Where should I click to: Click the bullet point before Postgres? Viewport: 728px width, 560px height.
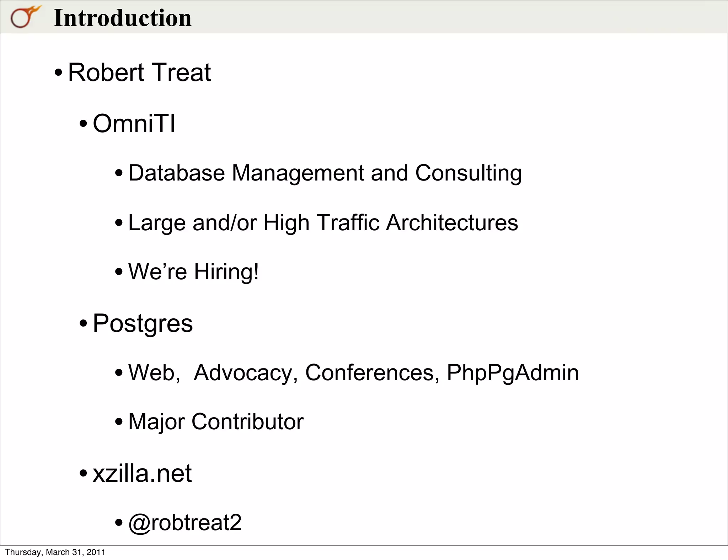pyautogui.click(x=83, y=324)
